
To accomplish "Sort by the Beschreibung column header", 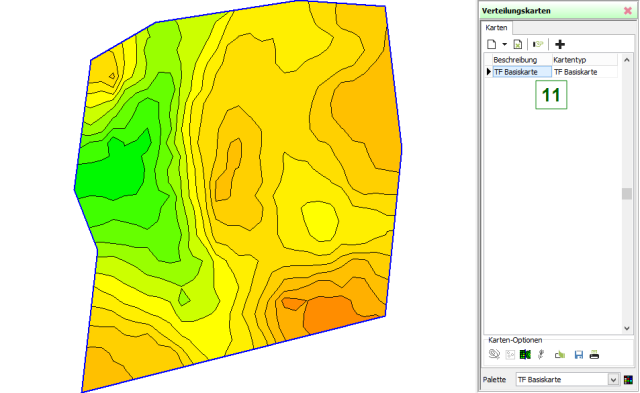I will pos(522,60).
